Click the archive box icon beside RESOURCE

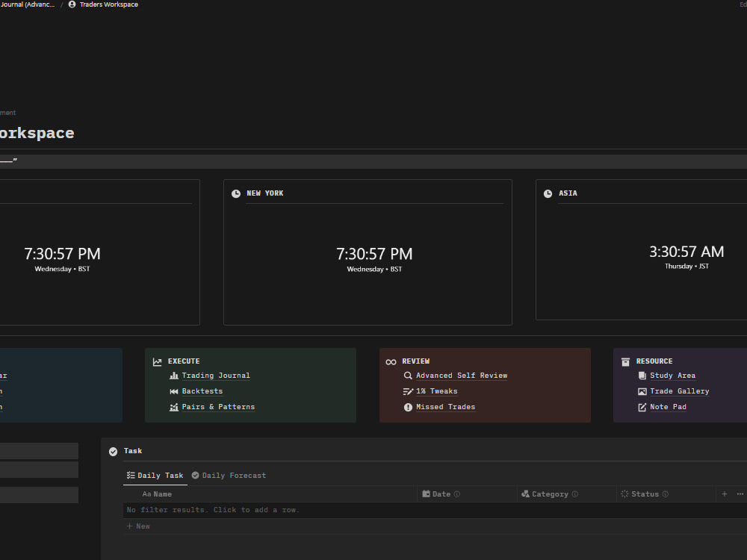(625, 362)
